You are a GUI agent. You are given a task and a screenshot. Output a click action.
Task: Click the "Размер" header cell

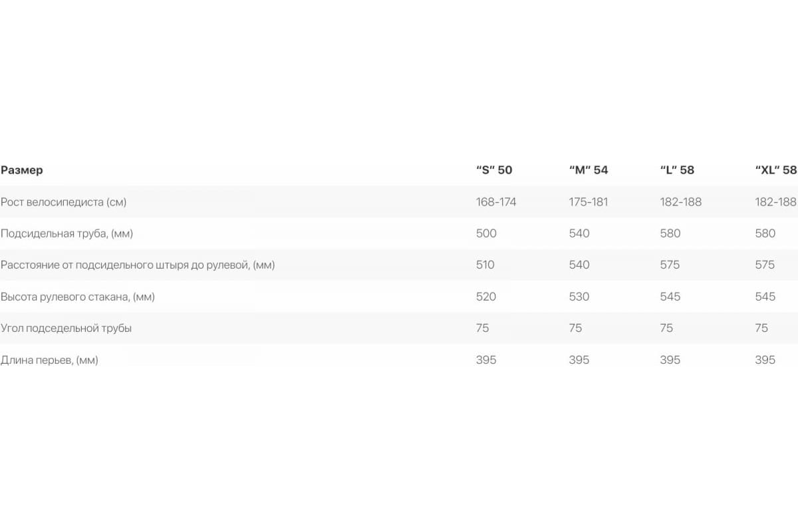point(22,170)
